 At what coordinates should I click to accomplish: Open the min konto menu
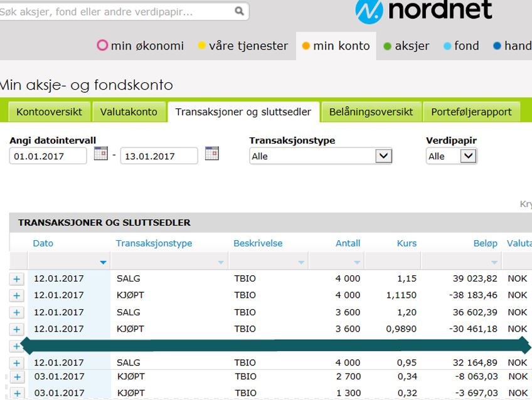point(336,46)
